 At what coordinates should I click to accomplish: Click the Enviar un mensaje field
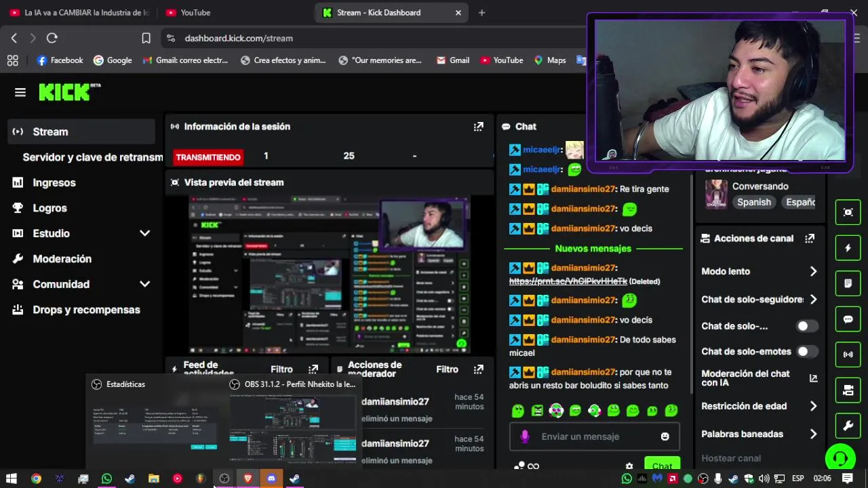[595, 436]
